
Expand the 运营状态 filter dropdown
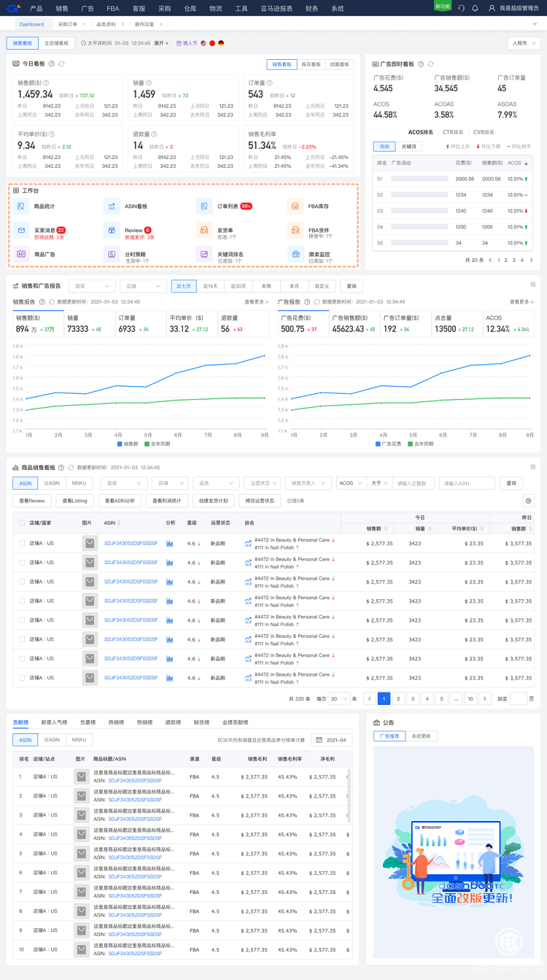click(261, 483)
